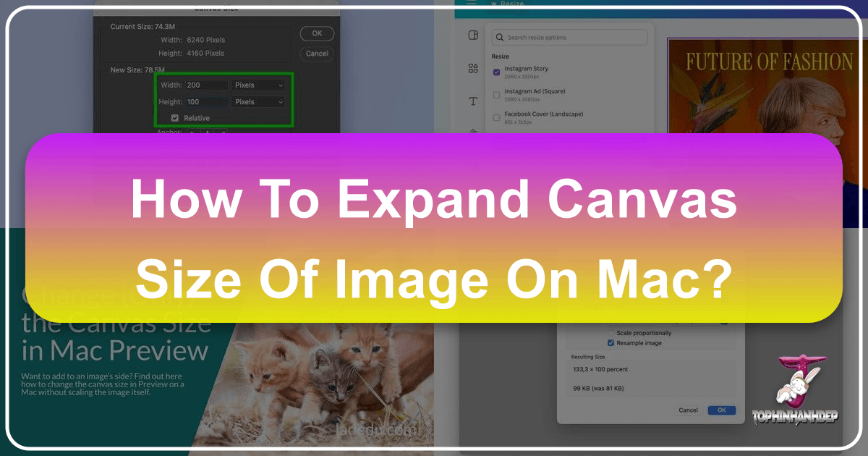Select the Text tool in the Canva sidebar

473,101
